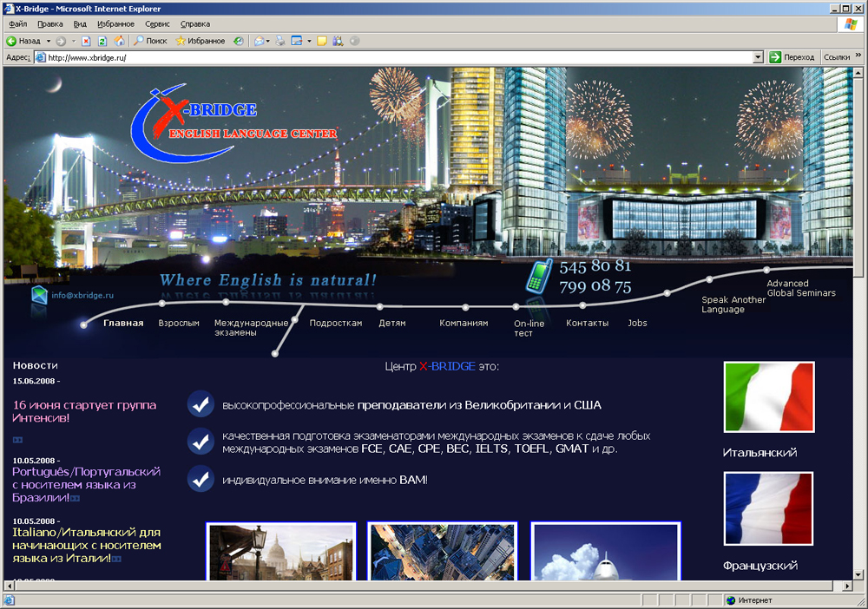868x609 pixels.
Task: Click the info@xbridge.ru email link
Action: (82, 295)
